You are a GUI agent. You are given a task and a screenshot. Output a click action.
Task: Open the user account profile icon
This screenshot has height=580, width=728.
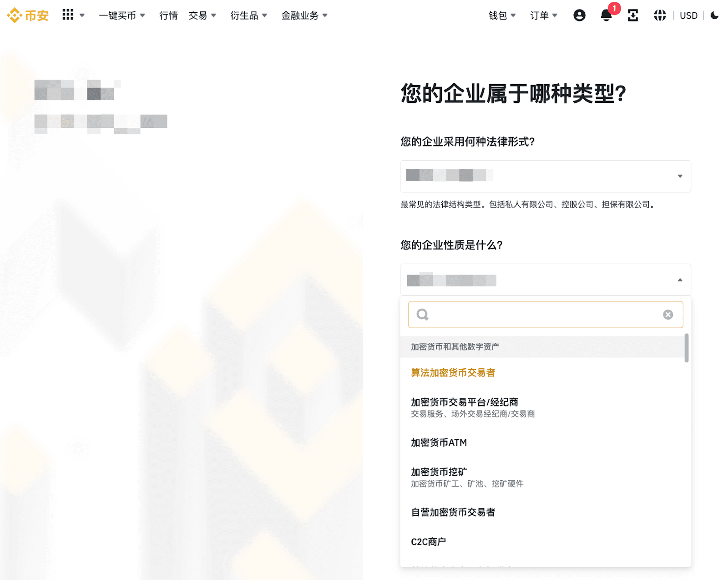point(579,15)
